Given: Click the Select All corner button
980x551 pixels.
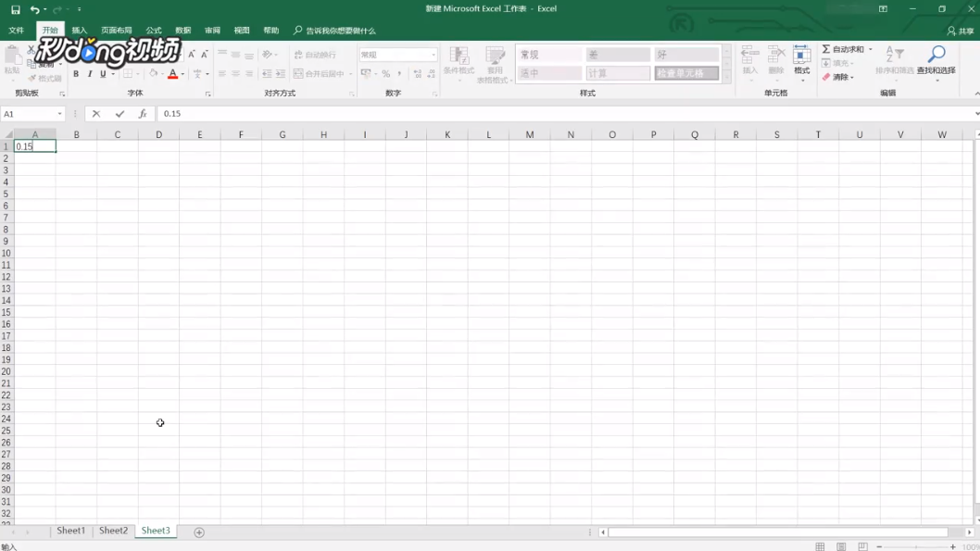Looking at the screenshot, I should click(6, 134).
